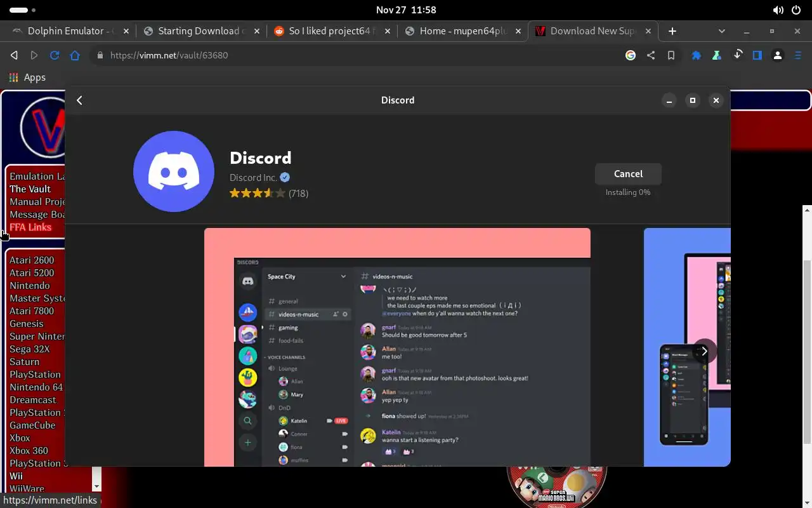
Task: Click the sidebar scroll-down arrow on Vimm's page
Action: tap(96, 486)
